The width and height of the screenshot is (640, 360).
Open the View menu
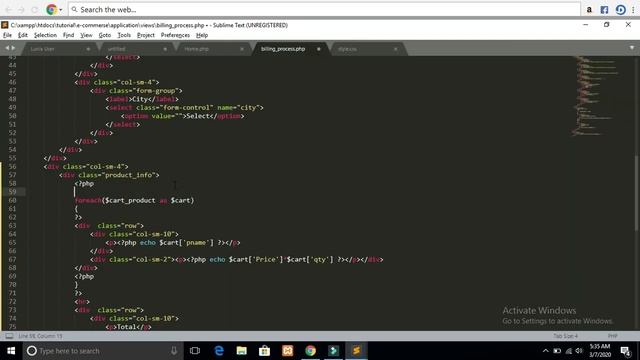pos(86,35)
